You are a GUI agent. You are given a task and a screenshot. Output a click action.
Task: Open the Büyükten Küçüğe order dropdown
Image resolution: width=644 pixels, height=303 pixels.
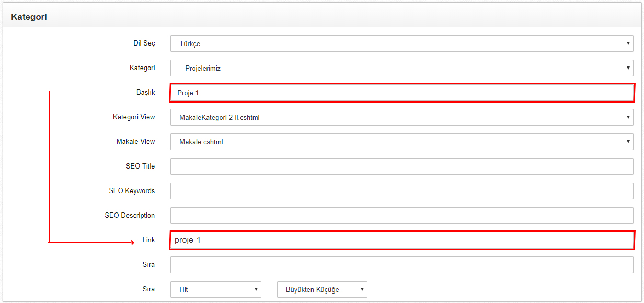(x=322, y=289)
